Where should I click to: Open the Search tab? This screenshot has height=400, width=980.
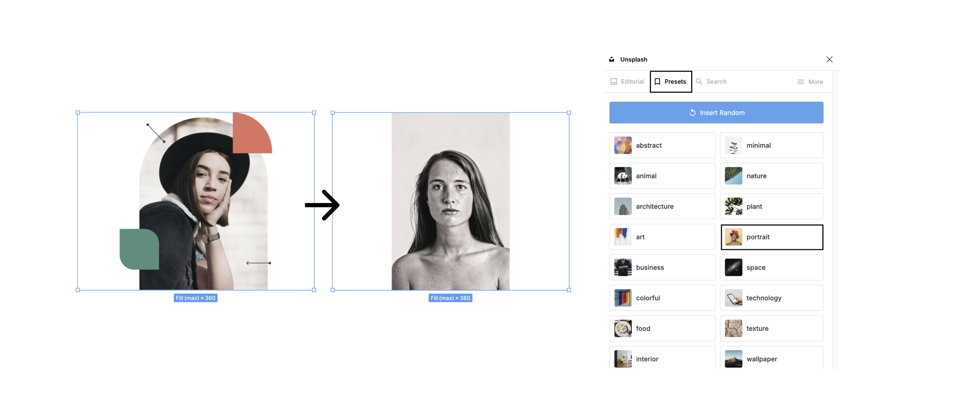(x=712, y=82)
